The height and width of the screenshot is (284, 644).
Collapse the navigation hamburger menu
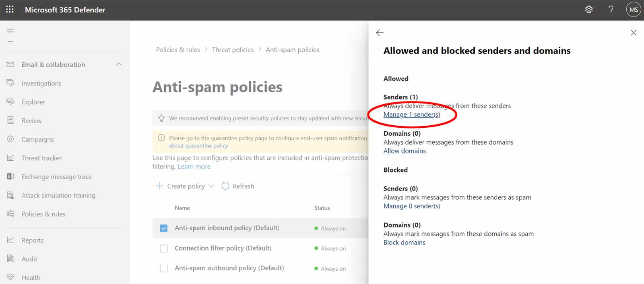(x=10, y=31)
